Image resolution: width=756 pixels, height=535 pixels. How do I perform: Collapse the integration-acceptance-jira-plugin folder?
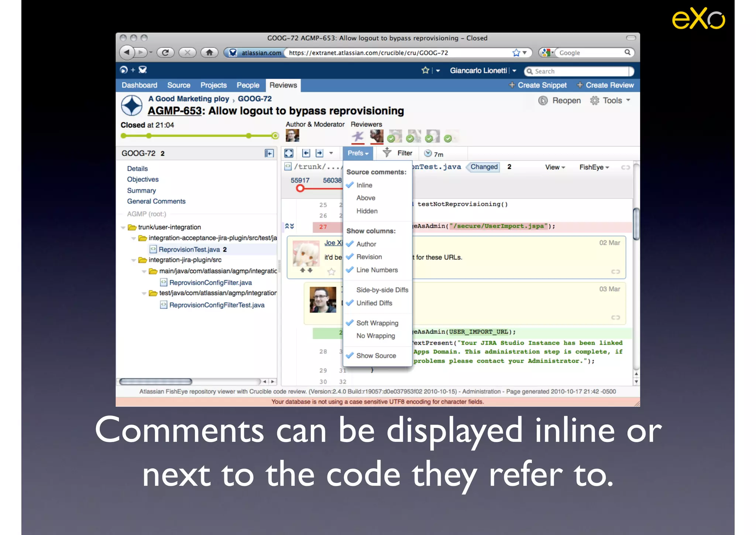point(133,238)
